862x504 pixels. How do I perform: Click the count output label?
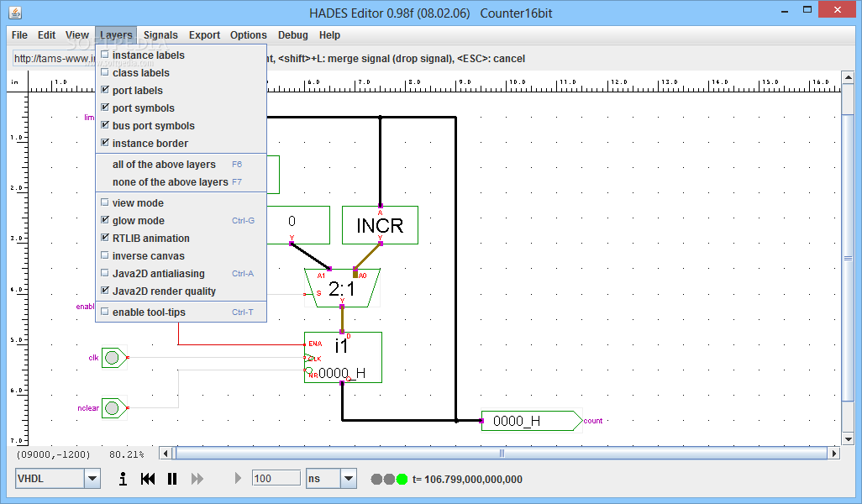[x=593, y=421]
